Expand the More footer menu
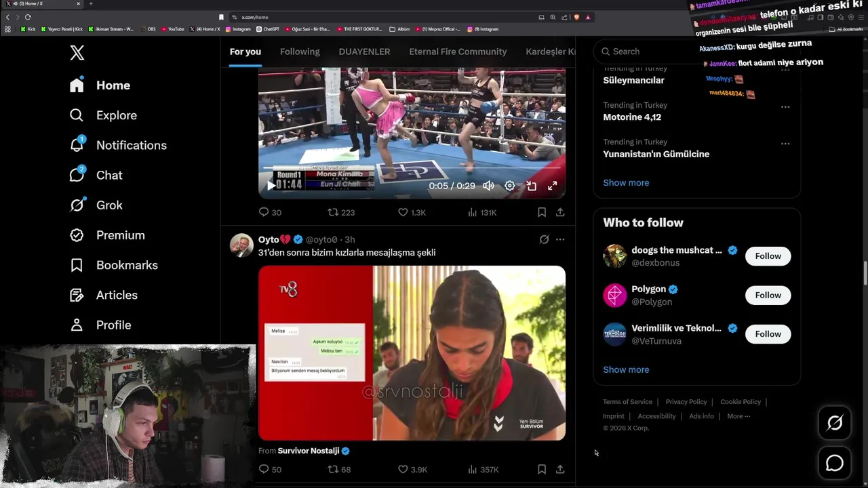868x488 pixels. pyautogui.click(x=738, y=416)
